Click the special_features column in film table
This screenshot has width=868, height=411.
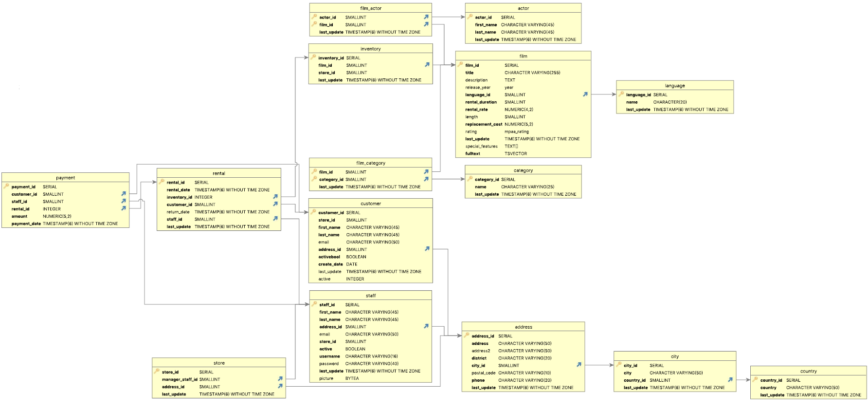pyautogui.click(x=524, y=146)
